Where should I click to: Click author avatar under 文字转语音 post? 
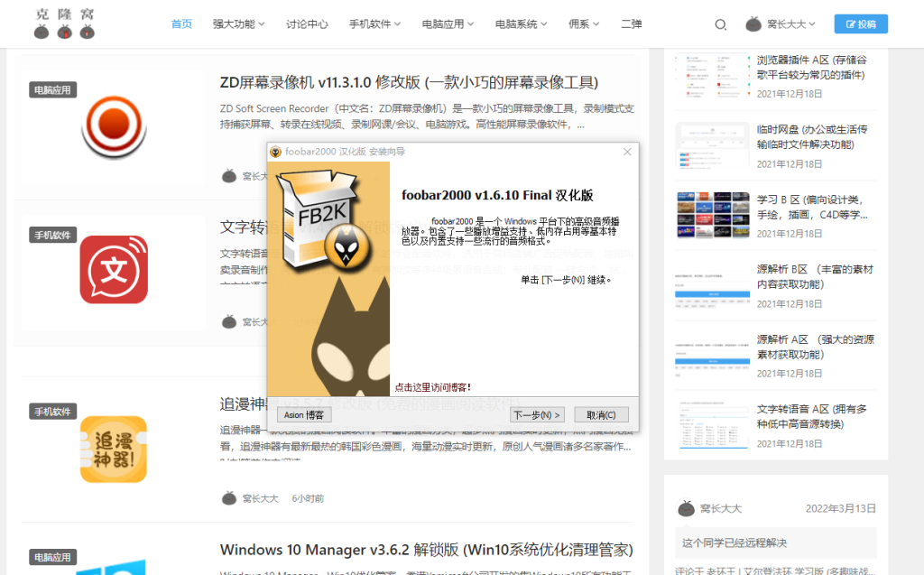[229, 321]
